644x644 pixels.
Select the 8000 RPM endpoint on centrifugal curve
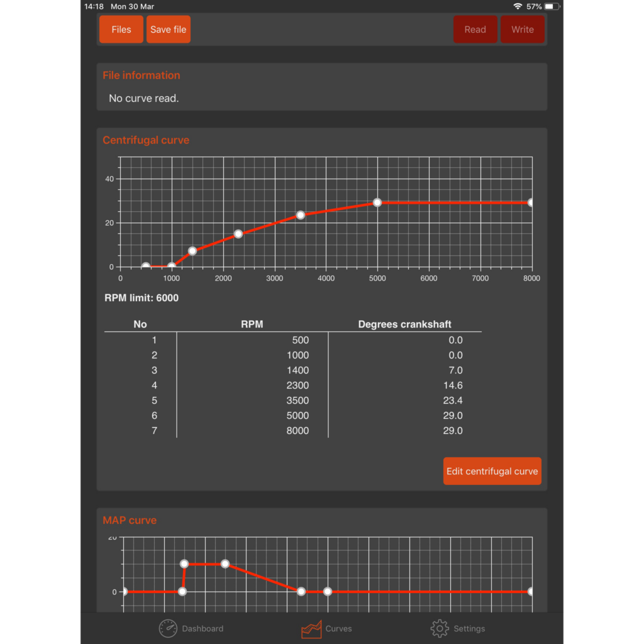click(531, 203)
